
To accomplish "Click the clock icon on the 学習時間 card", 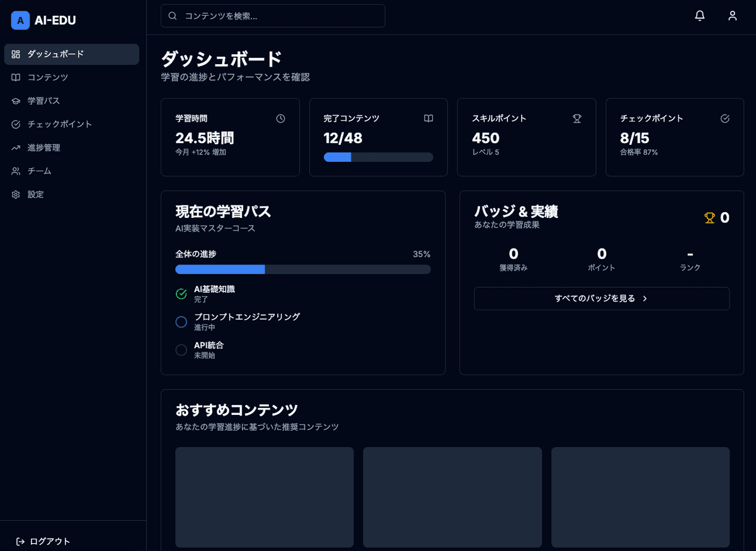I will [x=281, y=118].
